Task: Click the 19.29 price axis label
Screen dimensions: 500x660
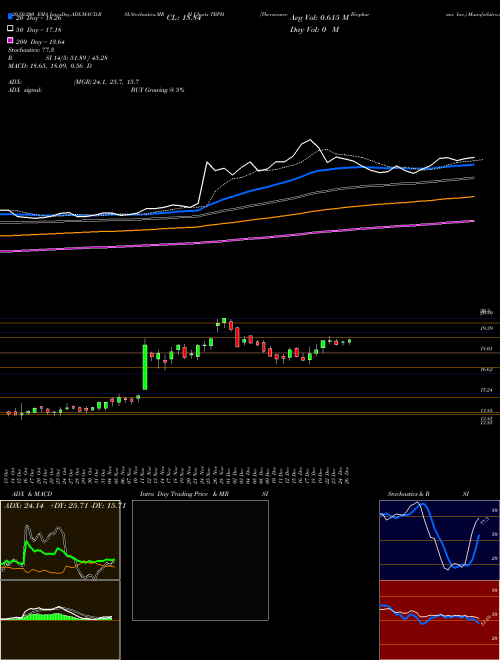Action: pyautogui.click(x=487, y=328)
